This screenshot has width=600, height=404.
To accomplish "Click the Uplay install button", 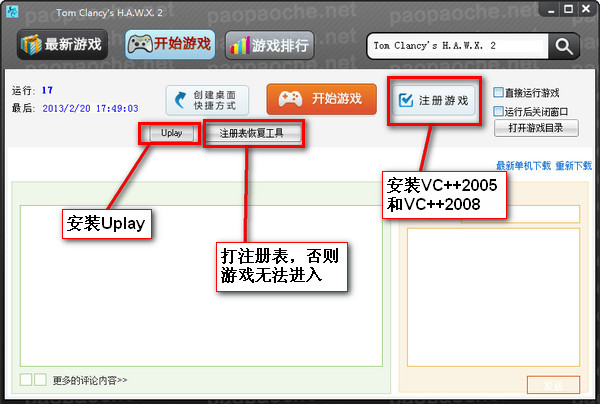I will pos(171,133).
